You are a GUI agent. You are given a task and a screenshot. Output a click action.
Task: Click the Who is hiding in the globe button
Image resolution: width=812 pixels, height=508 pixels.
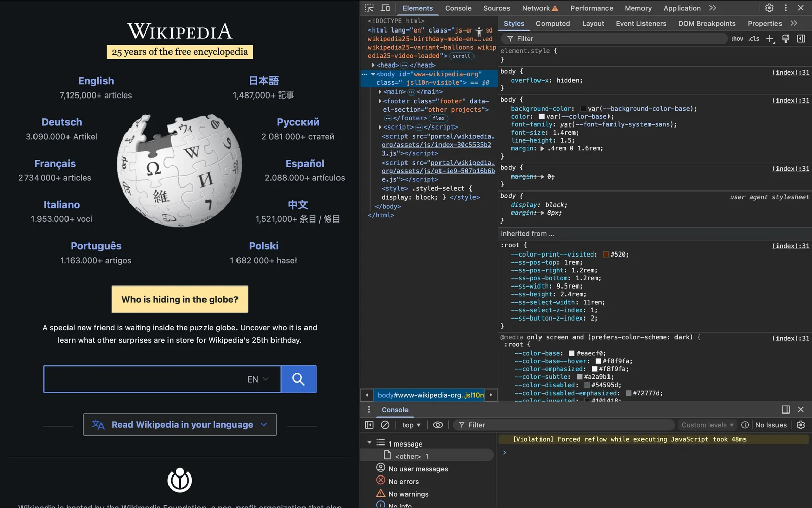(x=180, y=299)
